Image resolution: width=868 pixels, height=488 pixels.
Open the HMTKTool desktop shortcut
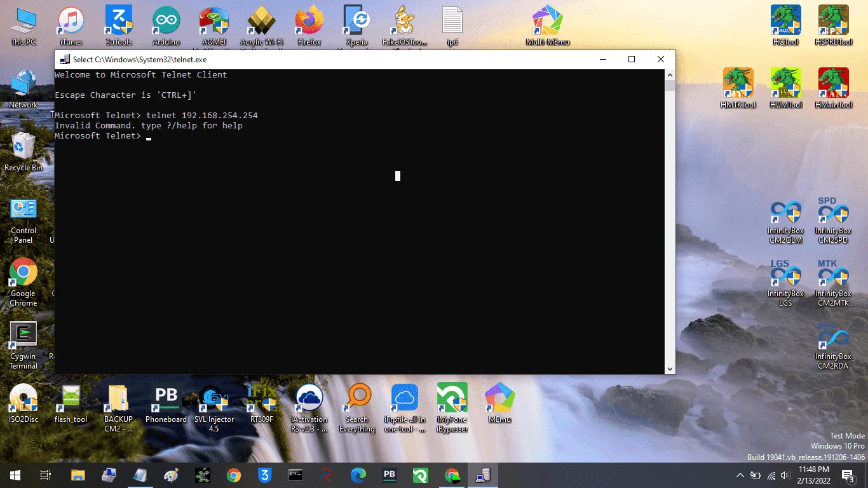click(738, 88)
